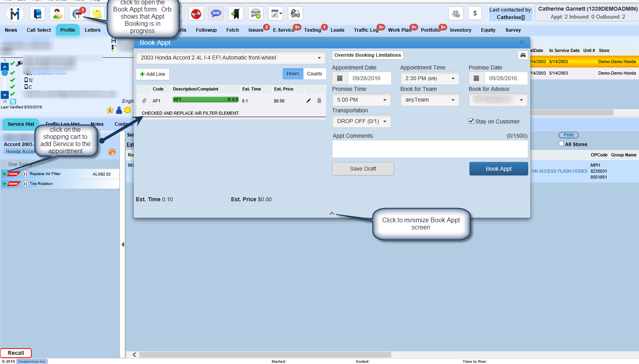Open the Followup tab
Screen dimensions: 639x364
pos(206,30)
